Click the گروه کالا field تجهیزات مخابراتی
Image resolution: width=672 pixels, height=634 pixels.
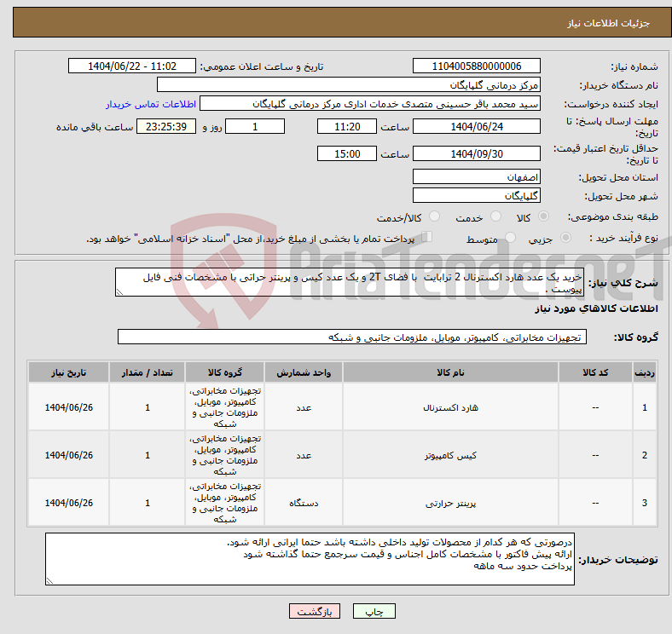point(352,337)
